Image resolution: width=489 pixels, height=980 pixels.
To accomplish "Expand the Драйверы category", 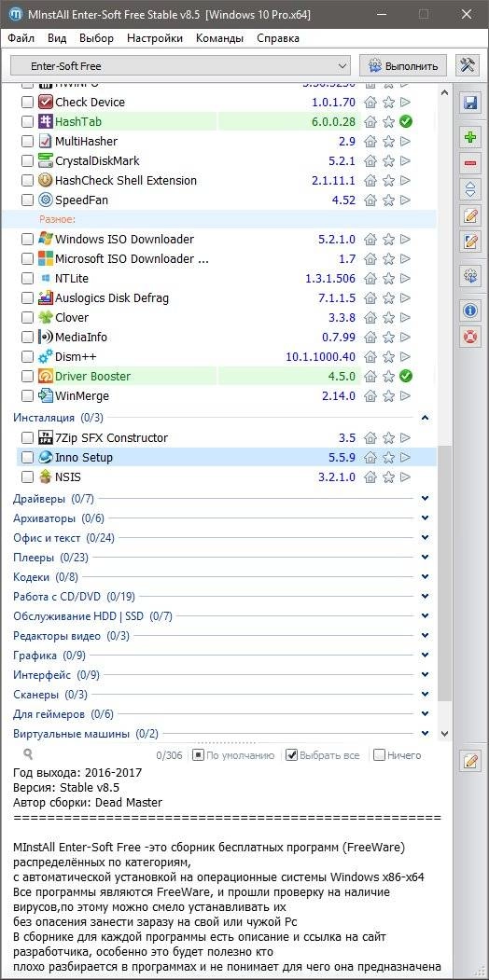I will 426,499.
